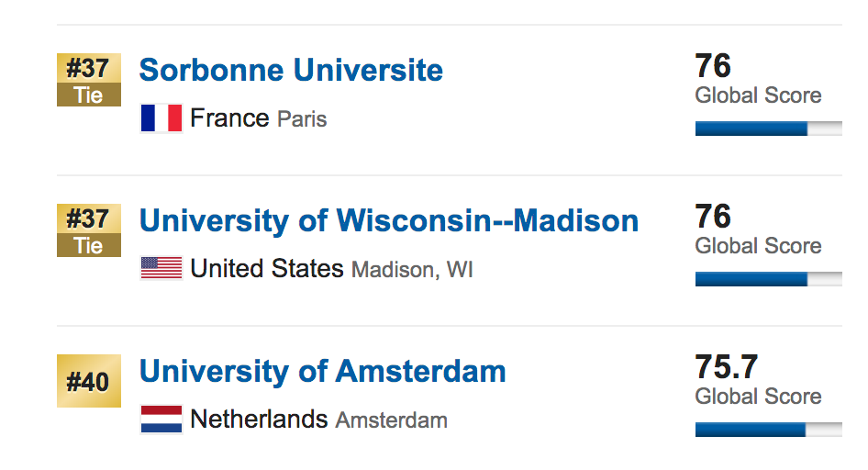
Task: Click the Paris city text
Action: click(x=302, y=119)
